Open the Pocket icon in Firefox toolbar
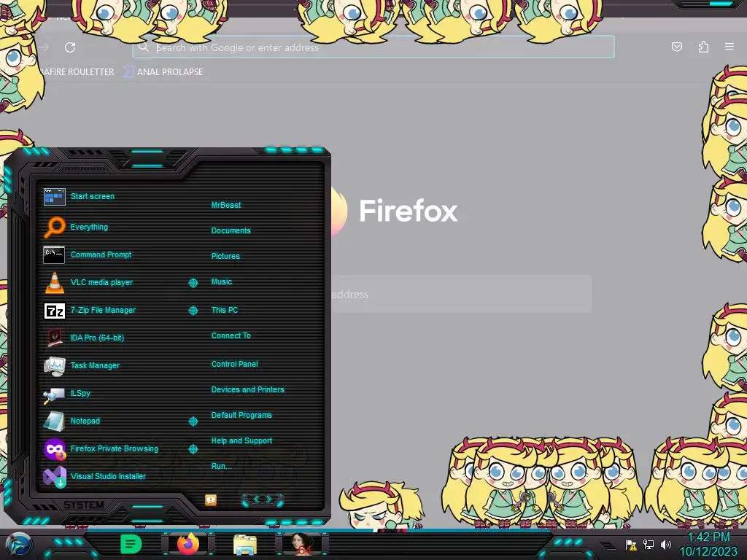747x560 pixels. click(677, 47)
